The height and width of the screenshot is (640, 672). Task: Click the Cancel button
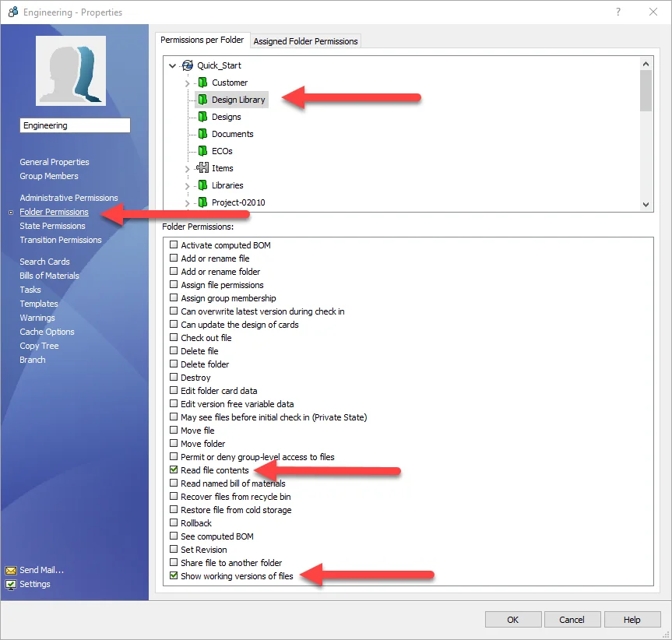click(x=572, y=620)
